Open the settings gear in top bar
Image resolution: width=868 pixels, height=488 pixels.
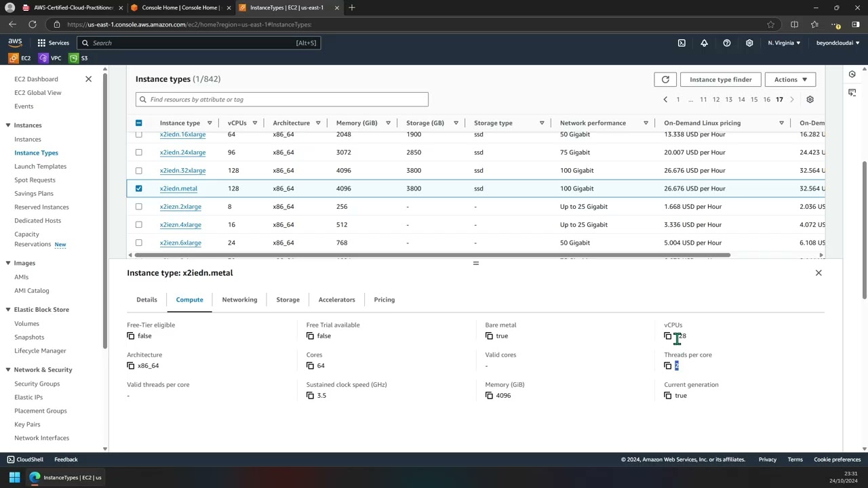pos(749,43)
